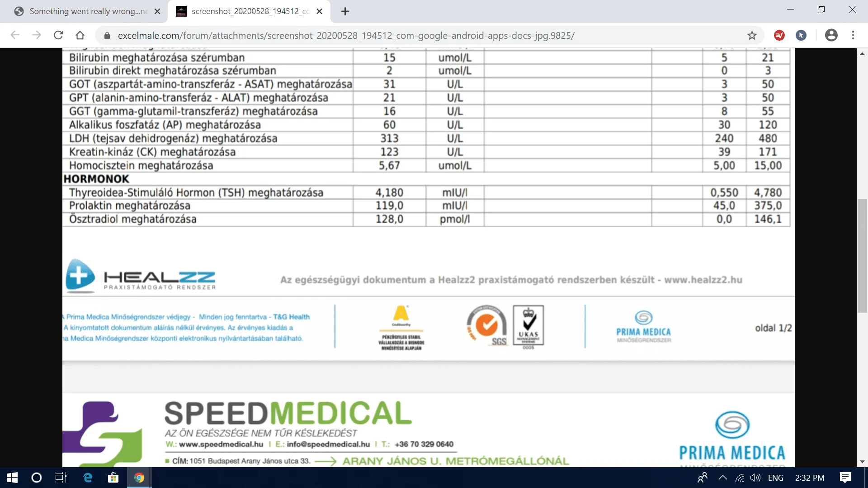The image size is (868, 488).
Task: Open a new browser tab
Action: click(x=345, y=11)
